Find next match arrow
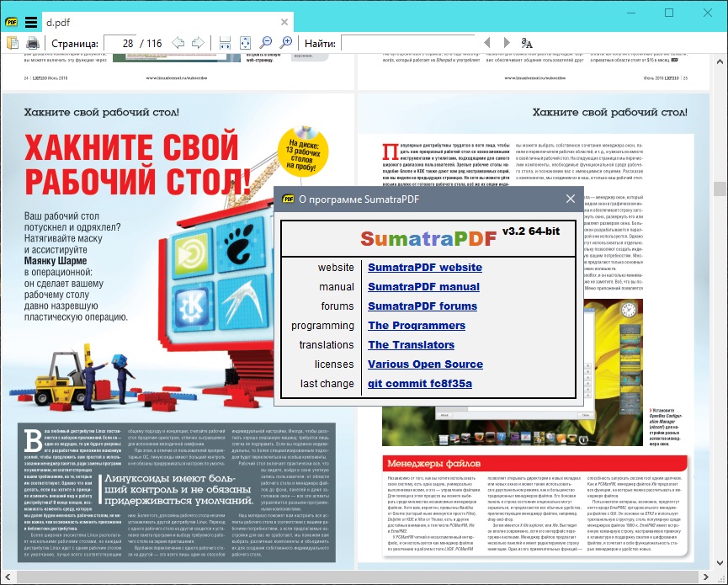The image size is (728, 585). [506, 43]
